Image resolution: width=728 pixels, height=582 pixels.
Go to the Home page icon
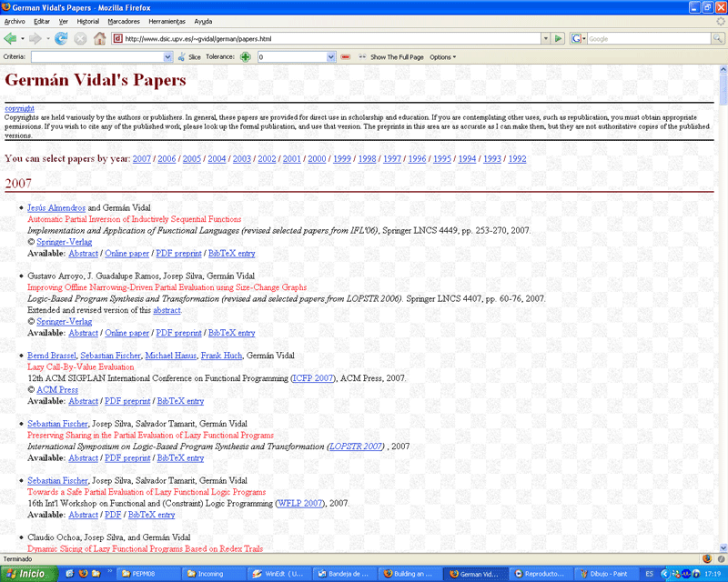click(99, 38)
